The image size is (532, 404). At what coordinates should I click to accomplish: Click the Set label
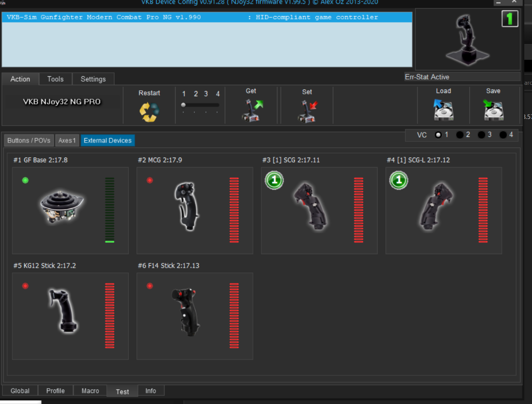[x=307, y=92]
